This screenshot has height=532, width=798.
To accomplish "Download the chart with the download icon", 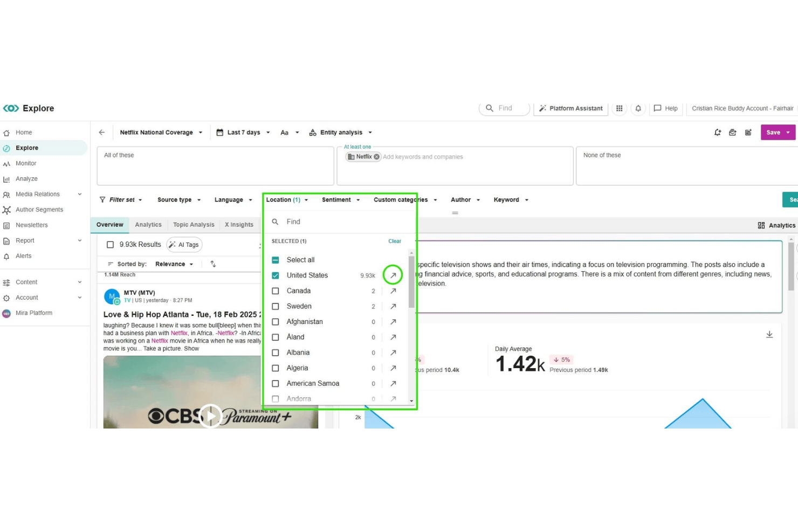I will coord(769,335).
